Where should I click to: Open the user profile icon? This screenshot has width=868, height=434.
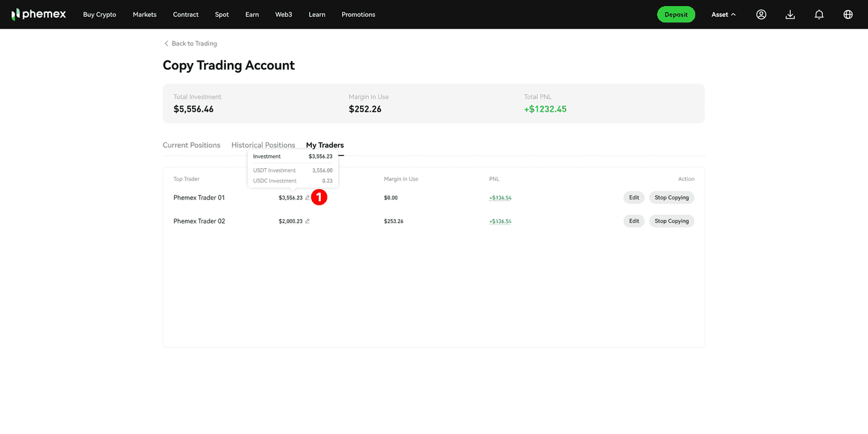tap(761, 14)
